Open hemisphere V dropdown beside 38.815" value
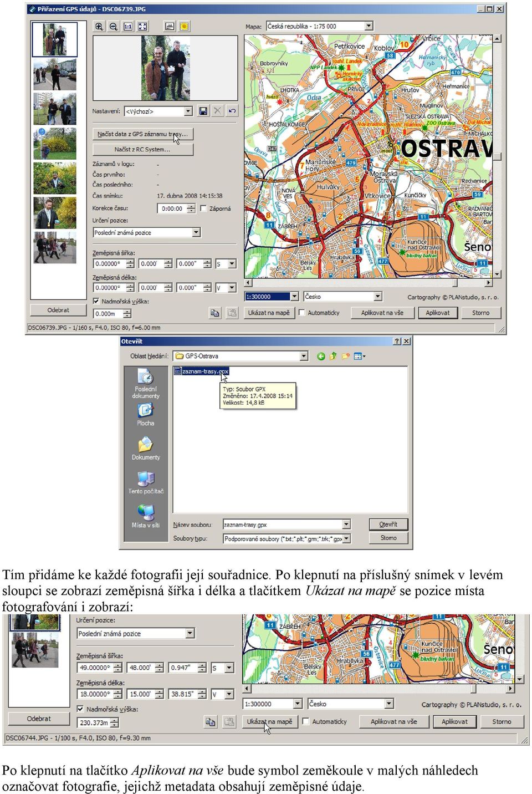This screenshot has height=794, width=532. [x=229, y=694]
